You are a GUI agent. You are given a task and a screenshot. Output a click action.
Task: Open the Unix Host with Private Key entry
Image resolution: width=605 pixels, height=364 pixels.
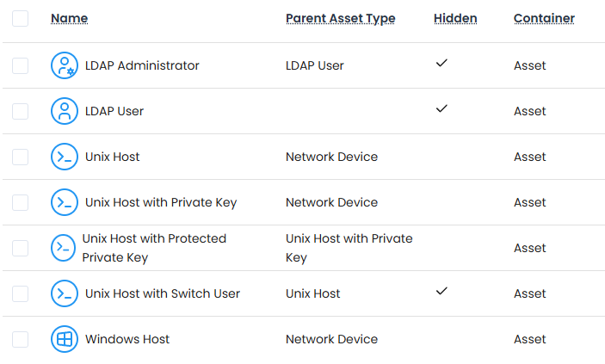[161, 202]
